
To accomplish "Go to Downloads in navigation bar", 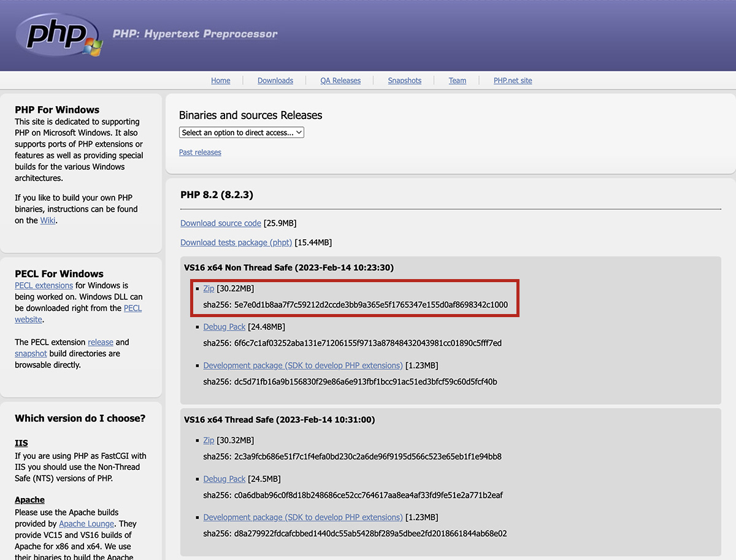I will [x=275, y=80].
